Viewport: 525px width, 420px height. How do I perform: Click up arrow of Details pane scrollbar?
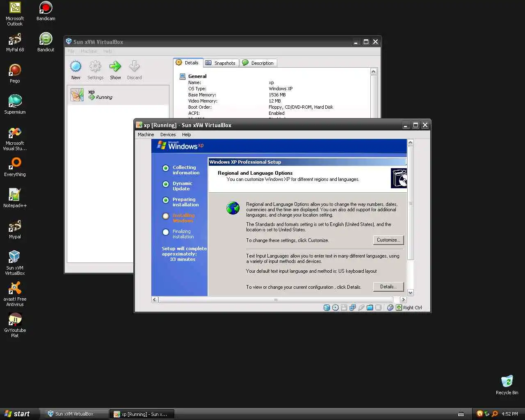click(374, 72)
